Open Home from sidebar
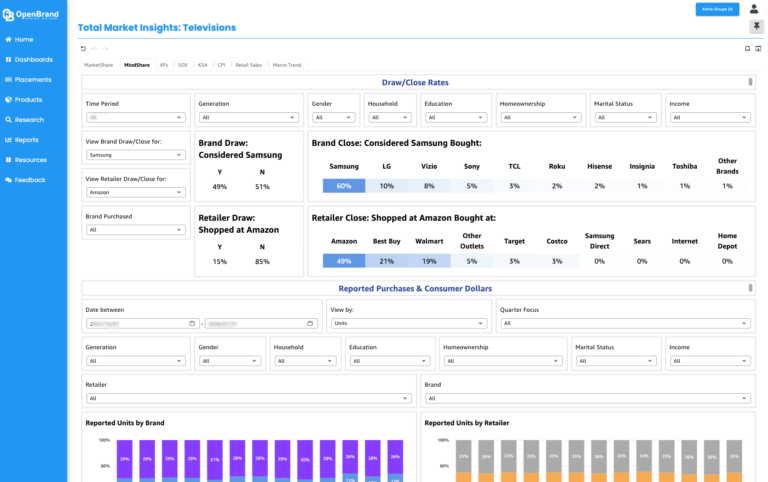768x482 pixels. coord(20,39)
